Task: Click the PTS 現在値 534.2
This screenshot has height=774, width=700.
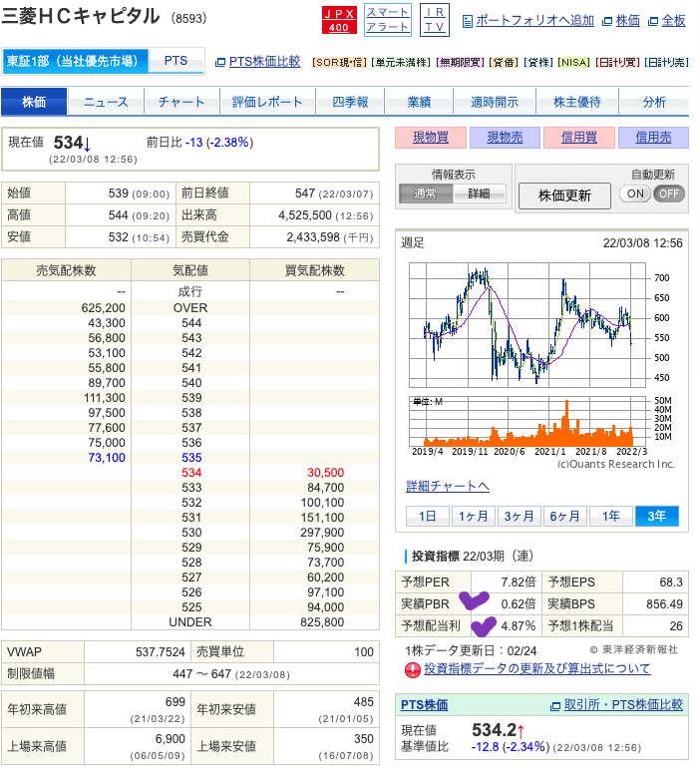Action: (x=495, y=729)
